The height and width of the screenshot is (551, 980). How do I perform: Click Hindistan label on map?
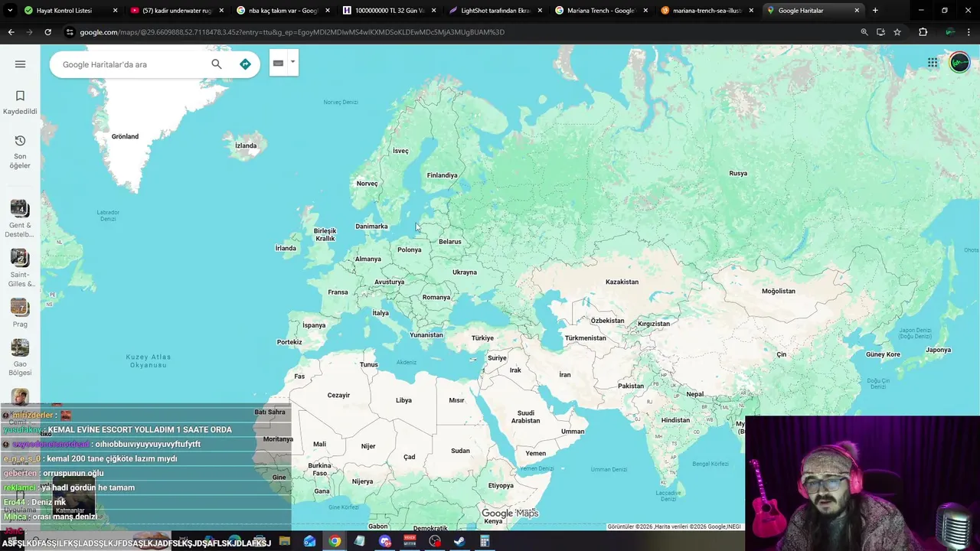[x=675, y=420]
